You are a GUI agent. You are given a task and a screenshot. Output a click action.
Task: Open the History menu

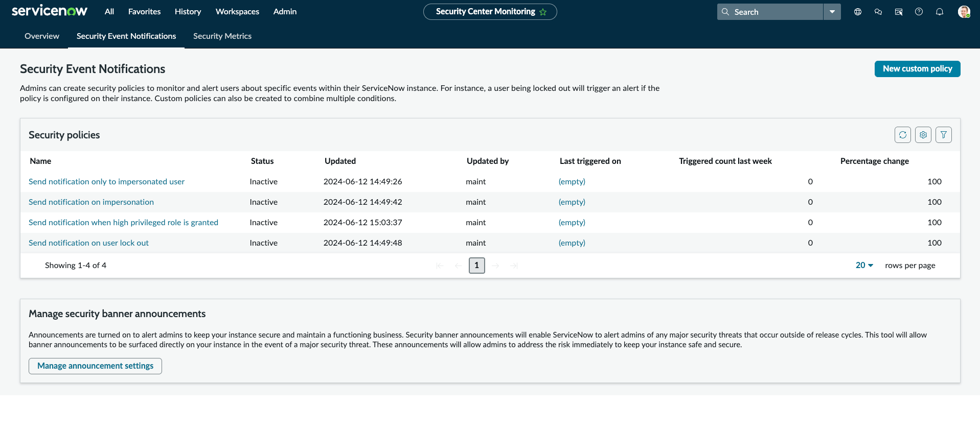tap(188, 12)
